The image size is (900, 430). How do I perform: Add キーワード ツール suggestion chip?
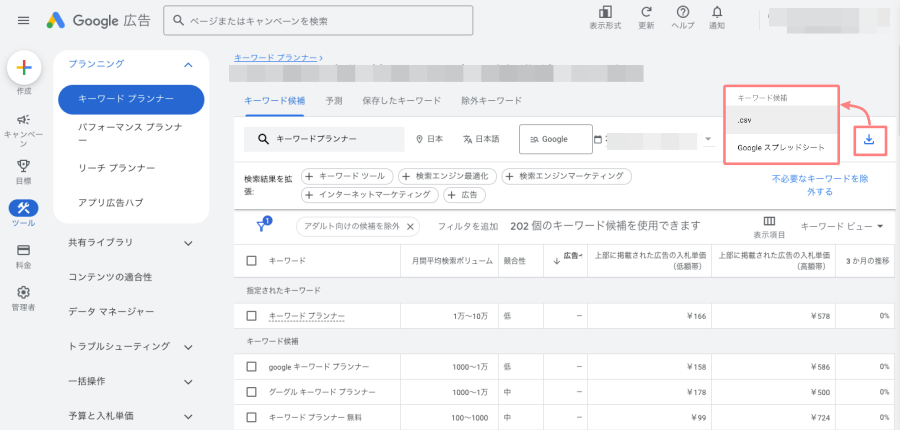tap(347, 176)
